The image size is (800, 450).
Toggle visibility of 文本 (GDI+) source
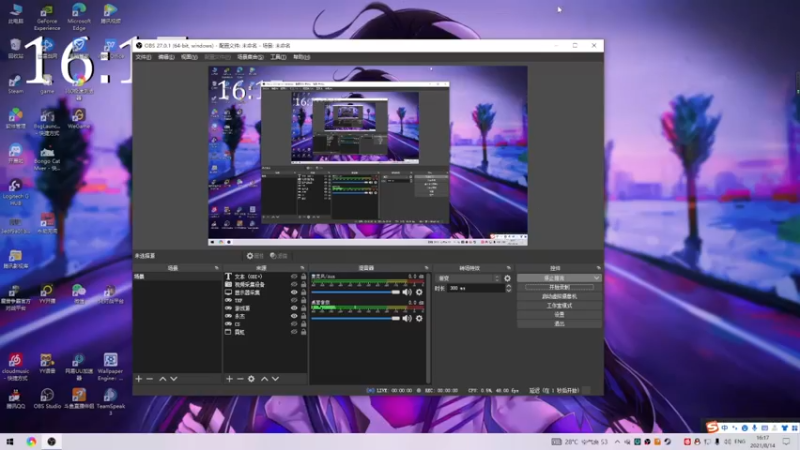coord(294,277)
